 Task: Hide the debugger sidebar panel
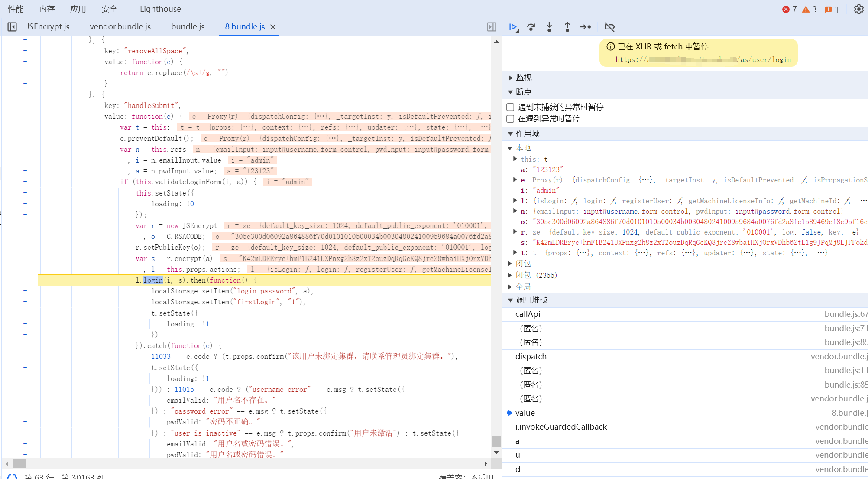492,27
